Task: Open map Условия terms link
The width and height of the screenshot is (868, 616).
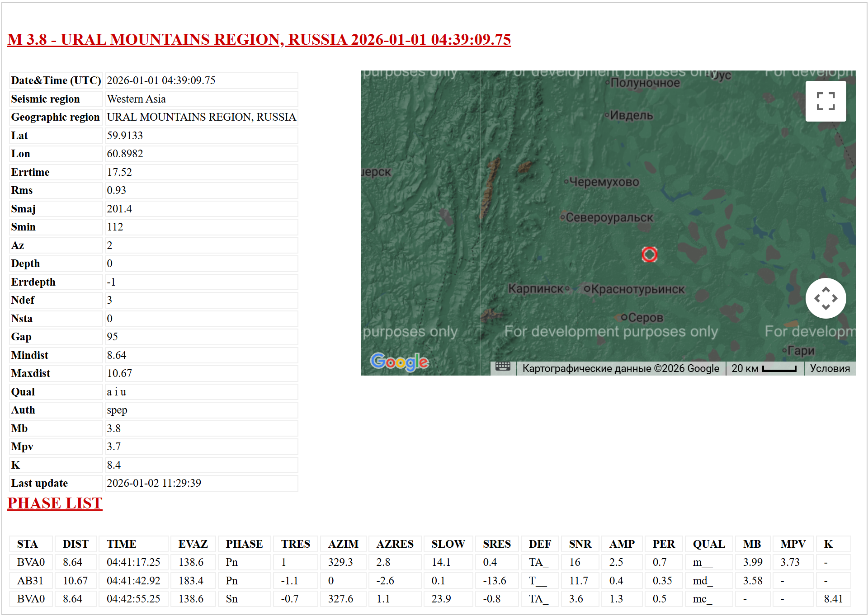Action: [830, 368]
